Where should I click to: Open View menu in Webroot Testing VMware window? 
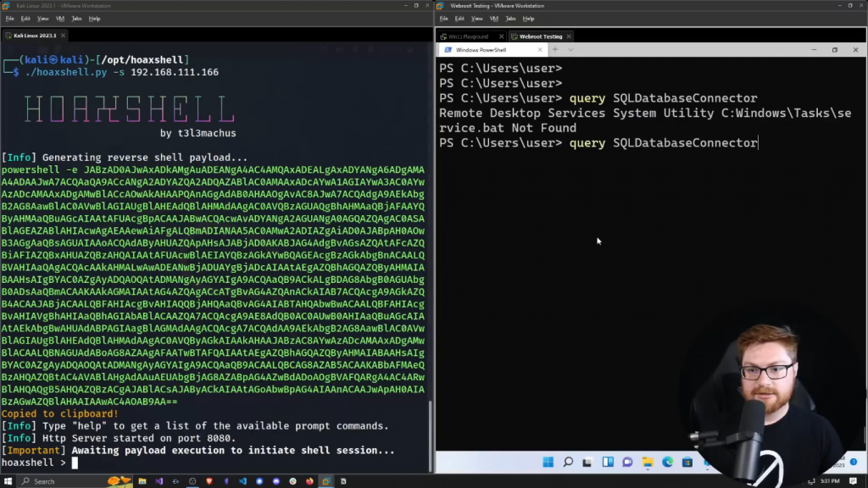point(476,19)
